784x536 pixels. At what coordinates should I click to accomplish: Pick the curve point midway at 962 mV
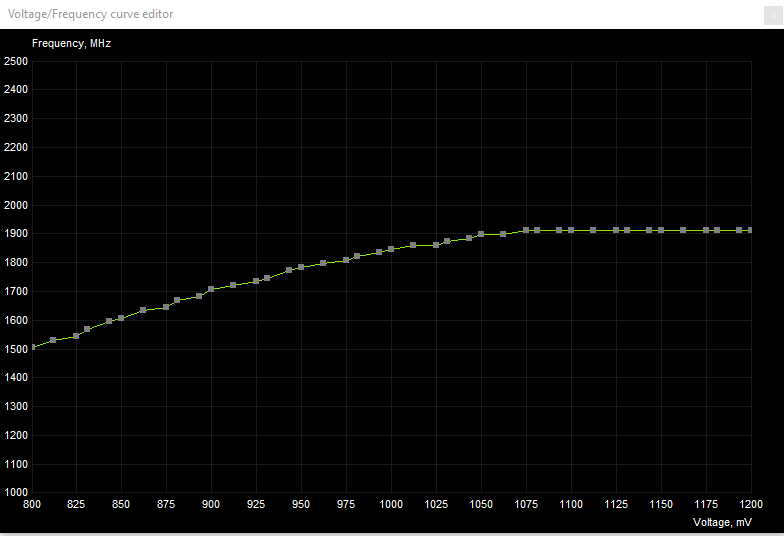pyautogui.click(x=323, y=263)
